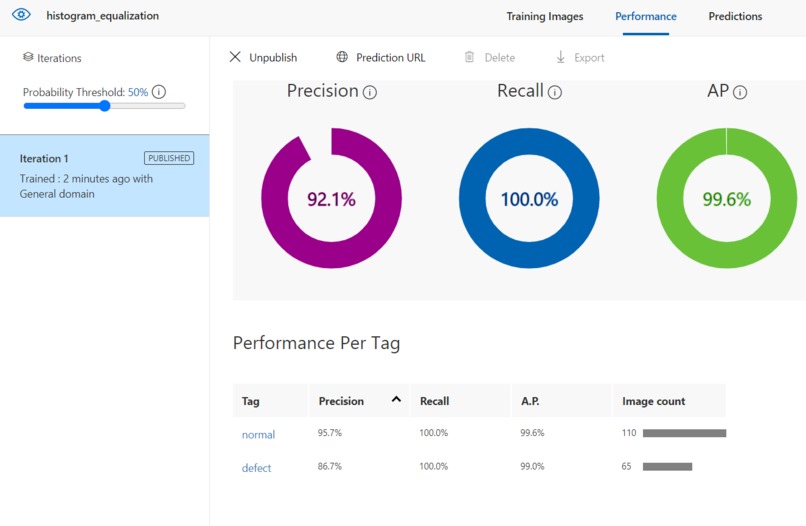Screen dimensions: 806x526
Task: Click the 65 image count for defect
Action: pos(626,466)
